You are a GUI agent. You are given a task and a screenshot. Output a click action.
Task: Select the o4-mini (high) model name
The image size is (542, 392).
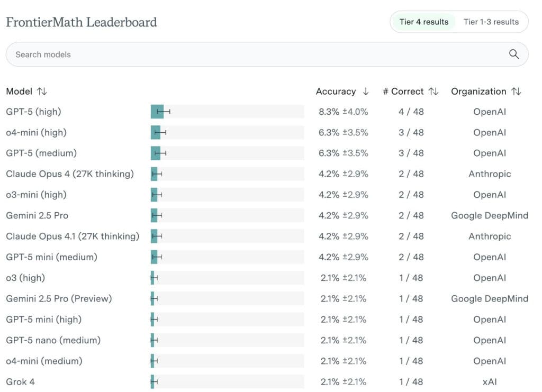[x=37, y=132]
